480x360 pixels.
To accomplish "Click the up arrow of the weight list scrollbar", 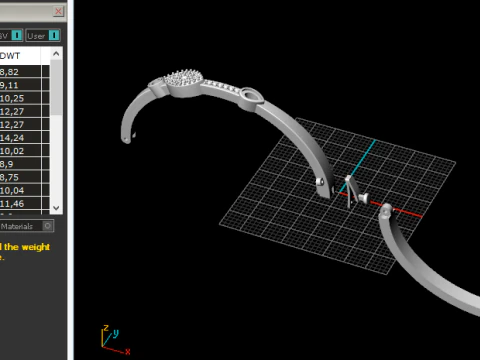I will (56, 54).
